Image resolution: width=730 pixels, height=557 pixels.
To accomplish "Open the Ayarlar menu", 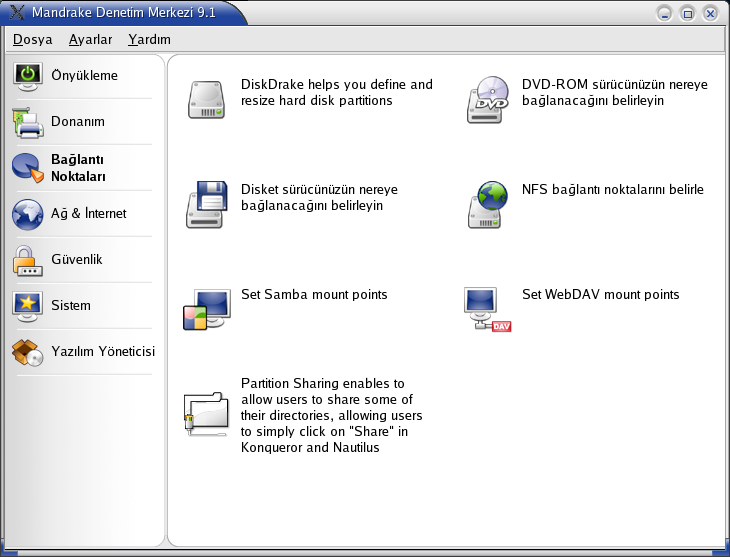I will [x=90, y=40].
